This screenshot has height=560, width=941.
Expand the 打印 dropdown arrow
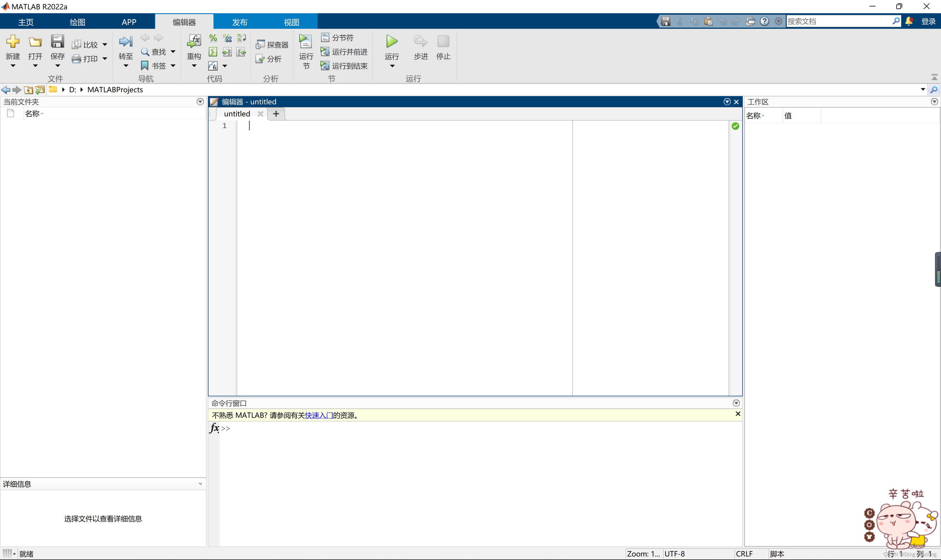point(105,59)
